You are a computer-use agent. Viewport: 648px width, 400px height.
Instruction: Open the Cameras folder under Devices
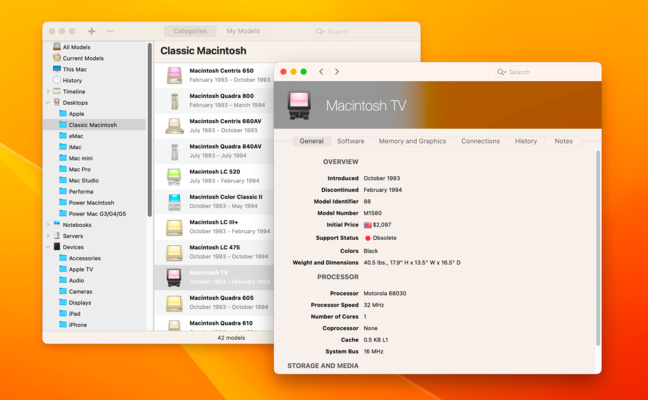pyautogui.click(x=76, y=292)
